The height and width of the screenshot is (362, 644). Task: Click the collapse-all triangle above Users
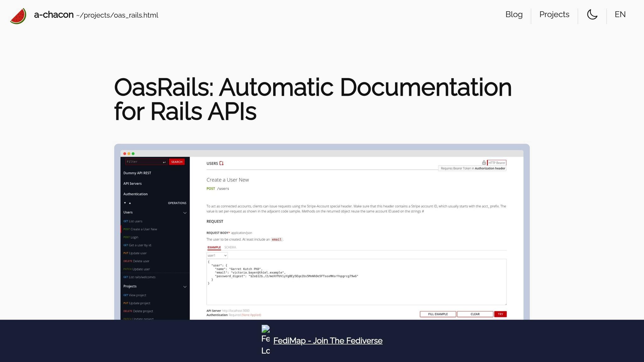(x=130, y=203)
